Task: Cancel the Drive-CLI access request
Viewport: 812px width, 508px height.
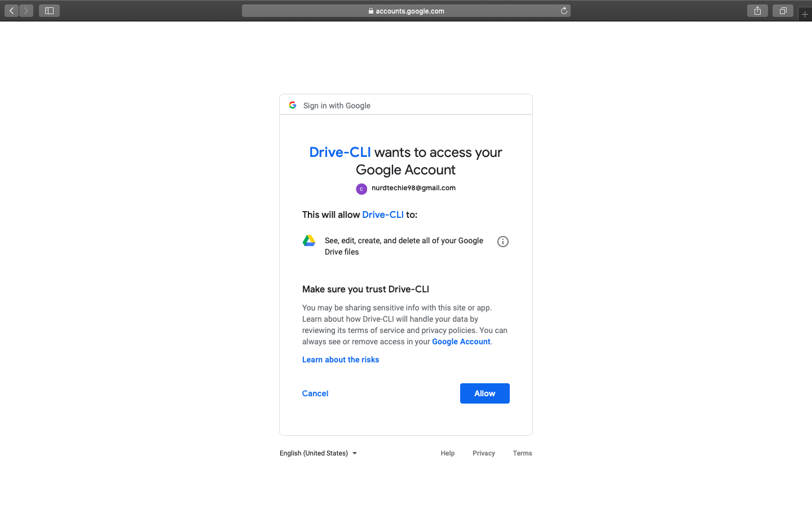Action: click(x=315, y=393)
